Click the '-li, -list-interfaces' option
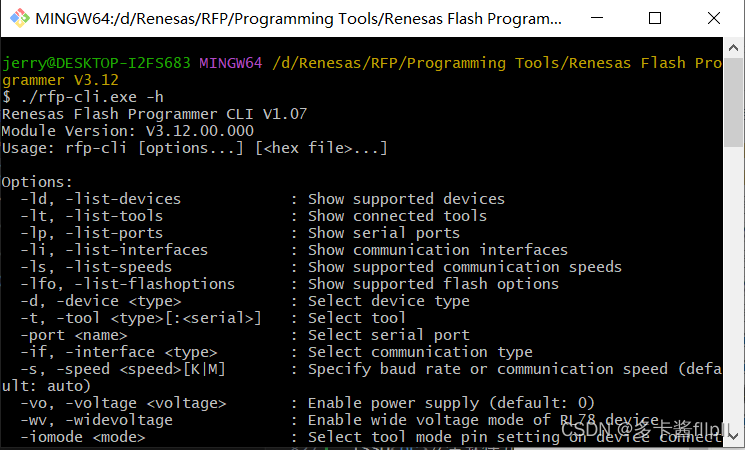This screenshot has height=450, width=745. pyautogui.click(x=114, y=250)
